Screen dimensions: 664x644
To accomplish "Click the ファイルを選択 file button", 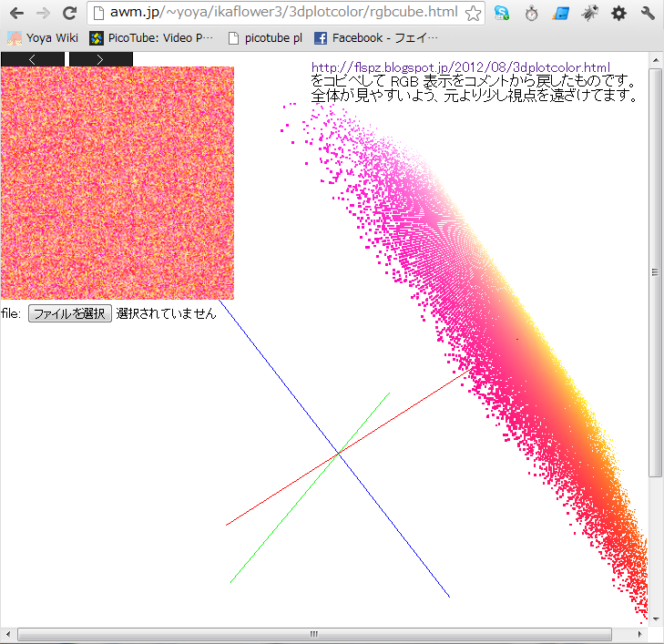I will pos(70,313).
